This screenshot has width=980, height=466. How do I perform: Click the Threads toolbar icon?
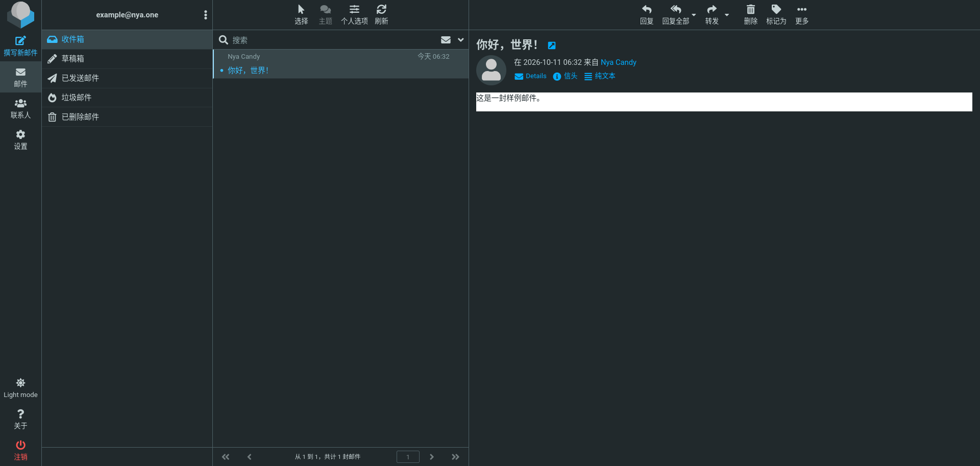click(x=326, y=15)
